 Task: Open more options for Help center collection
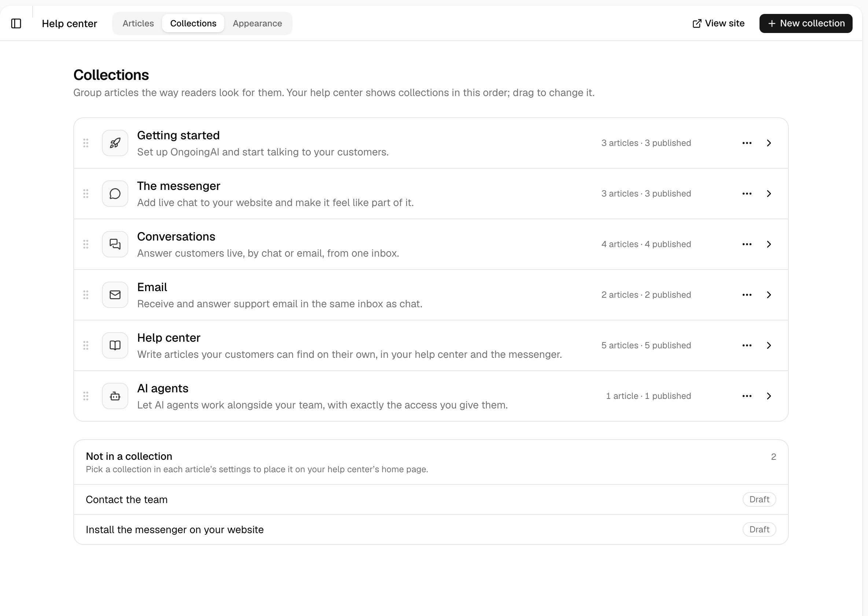click(747, 345)
